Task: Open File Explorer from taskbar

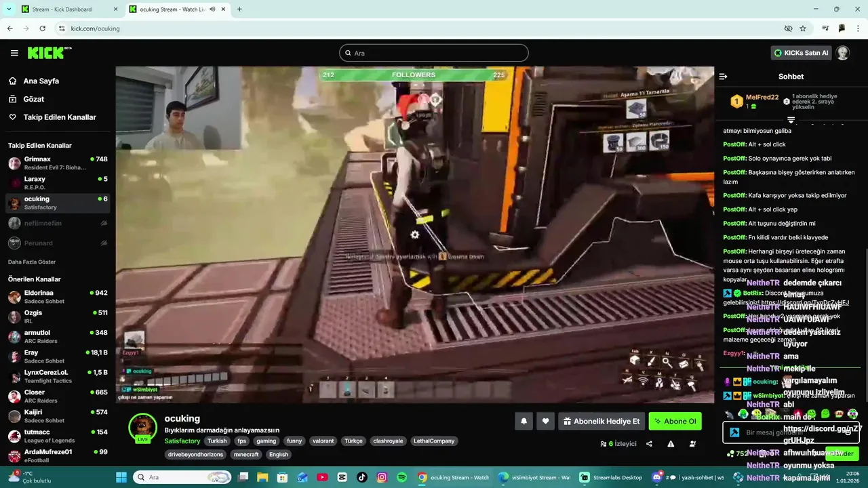Action: click(262, 477)
